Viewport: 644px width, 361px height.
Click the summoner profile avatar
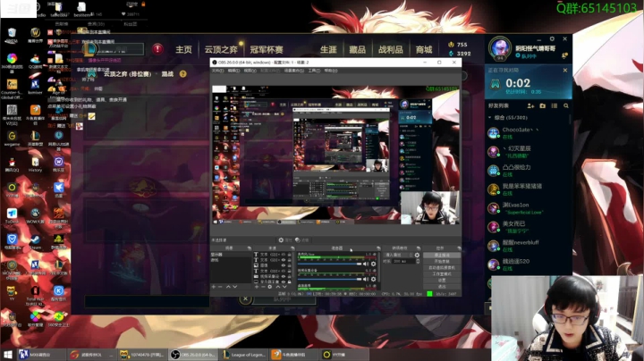click(500, 48)
